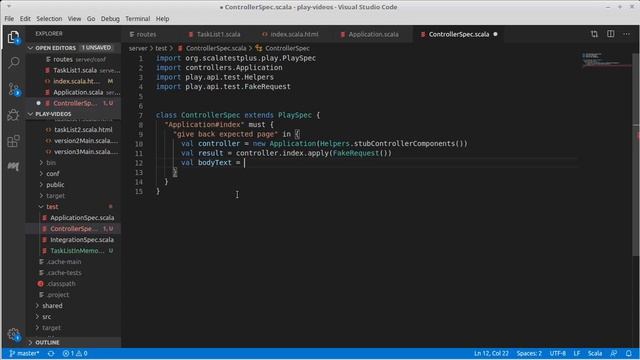Collapse code block at line 9 brace

(x=297, y=134)
